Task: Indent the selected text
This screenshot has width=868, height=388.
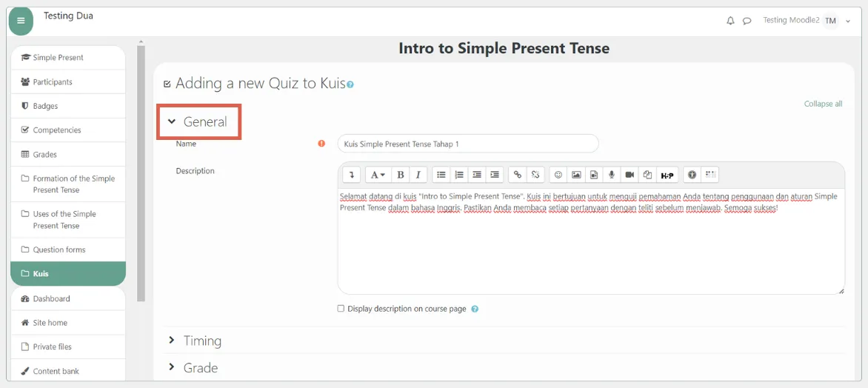Action: pos(494,175)
